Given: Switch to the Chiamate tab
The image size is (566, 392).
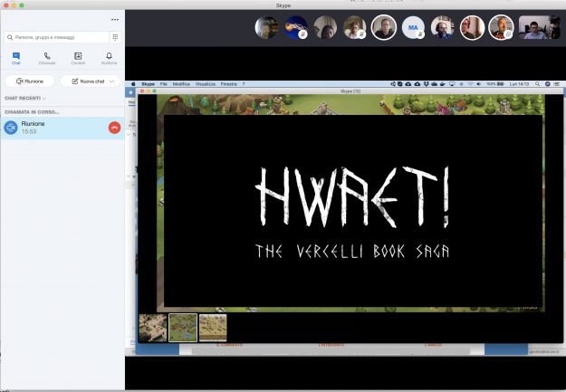Looking at the screenshot, I should [47, 58].
